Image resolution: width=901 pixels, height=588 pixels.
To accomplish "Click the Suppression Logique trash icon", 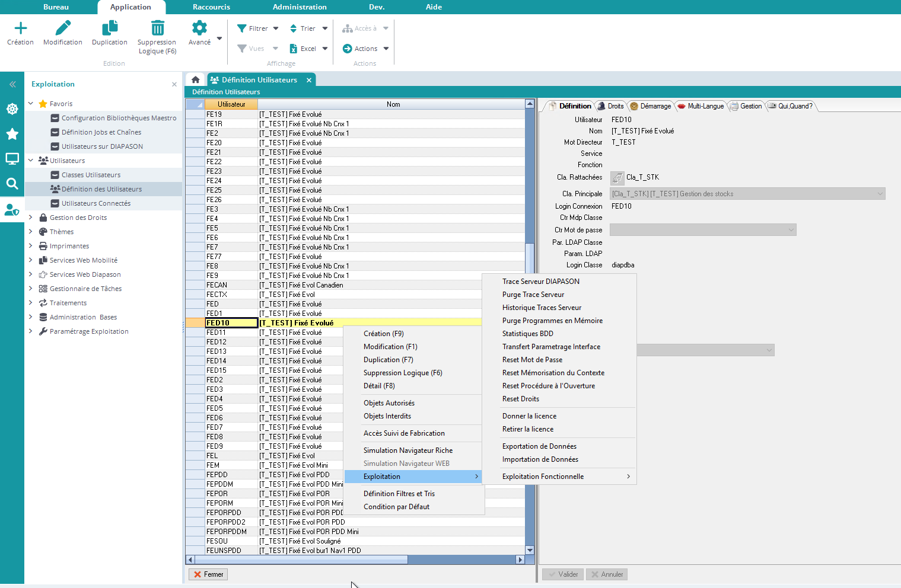I will 157,28.
